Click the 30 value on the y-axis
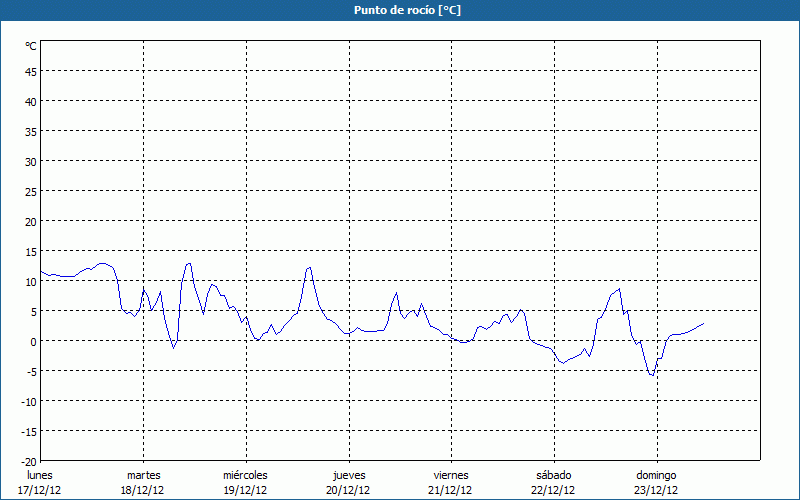Screen dimensions: 800x500 click(31, 161)
